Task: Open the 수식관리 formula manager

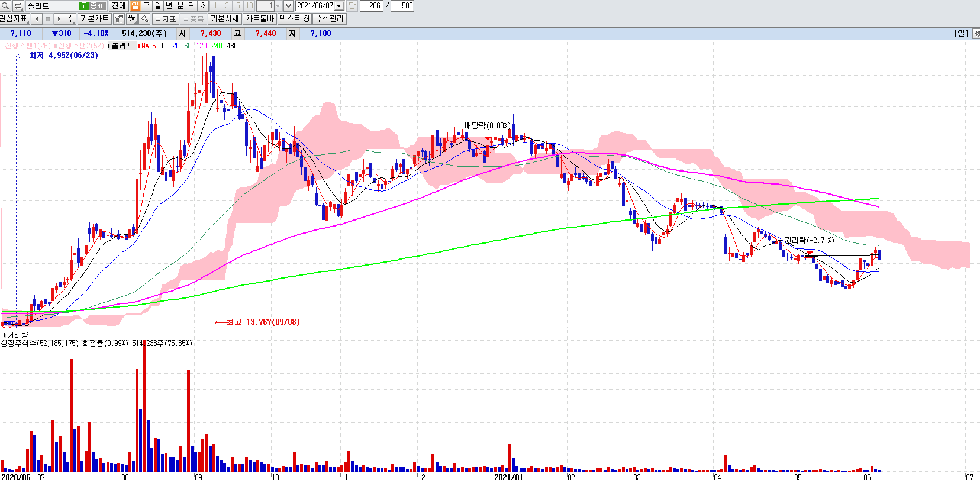Action: [330, 19]
